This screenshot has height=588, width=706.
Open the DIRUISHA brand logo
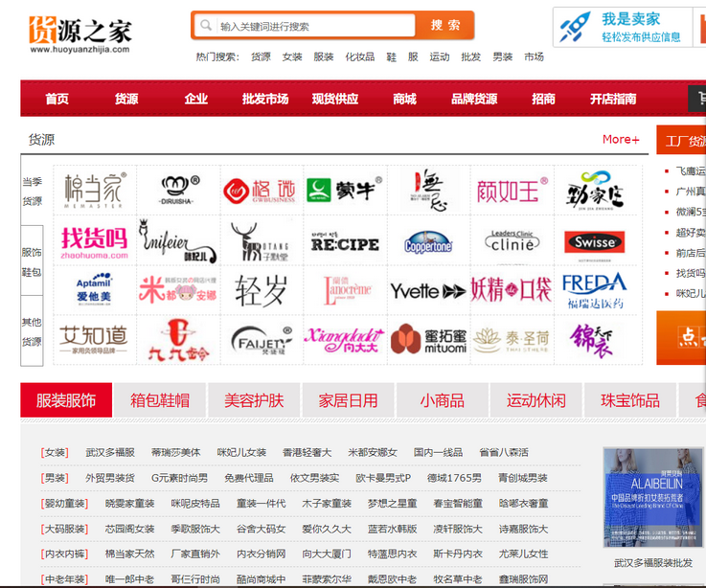[178, 191]
